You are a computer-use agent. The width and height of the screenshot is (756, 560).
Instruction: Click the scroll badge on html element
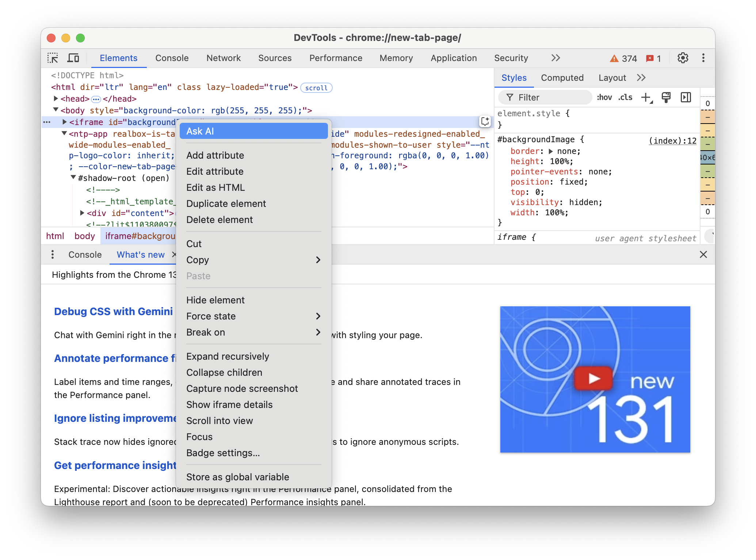point(316,88)
